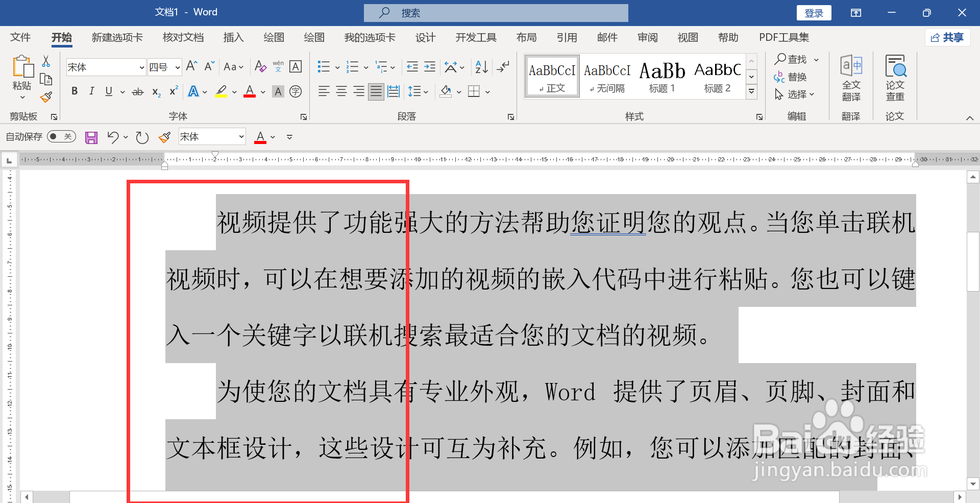Image resolution: width=980 pixels, height=503 pixels.
Task: Save document from quick access toolbar
Action: (x=91, y=137)
